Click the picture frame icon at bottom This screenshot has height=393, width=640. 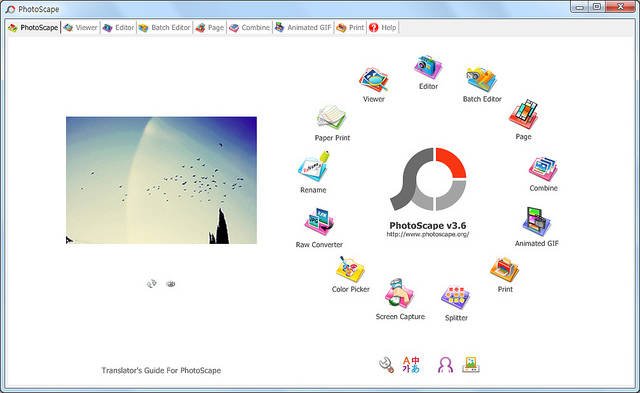tap(471, 365)
